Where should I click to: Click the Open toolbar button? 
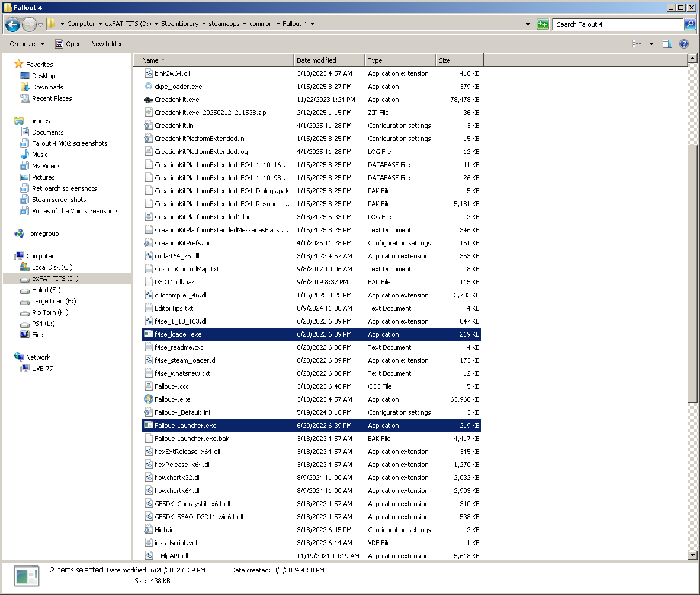(x=68, y=44)
